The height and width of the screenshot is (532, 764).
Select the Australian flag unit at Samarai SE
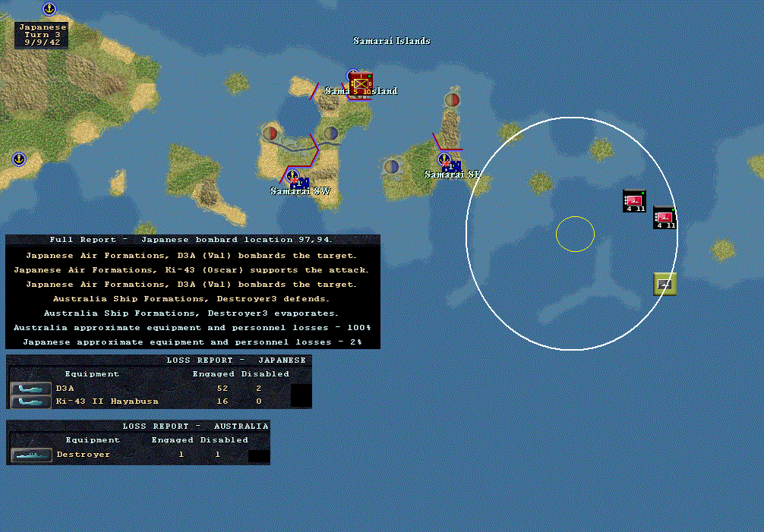point(451,166)
